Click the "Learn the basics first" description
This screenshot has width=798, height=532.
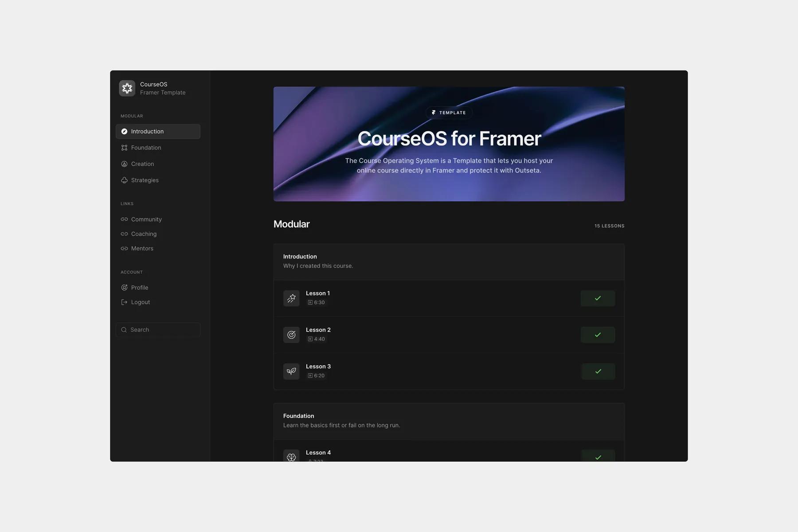coord(342,426)
